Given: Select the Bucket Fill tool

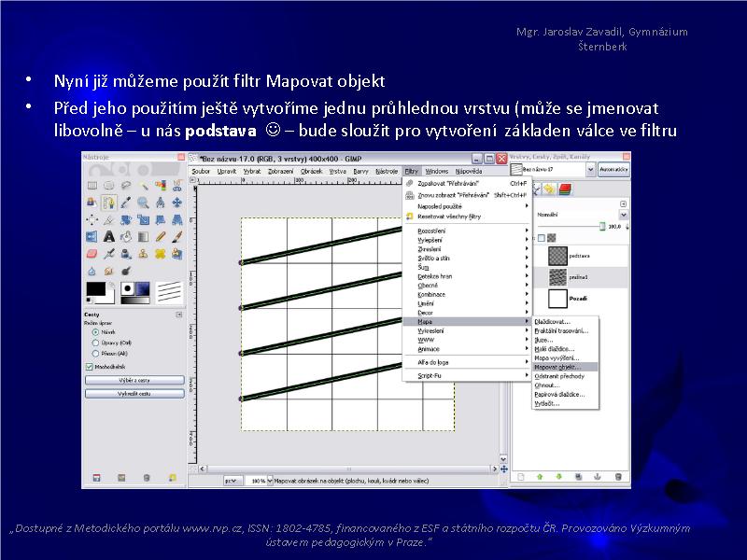Looking at the screenshot, I should 126,237.
